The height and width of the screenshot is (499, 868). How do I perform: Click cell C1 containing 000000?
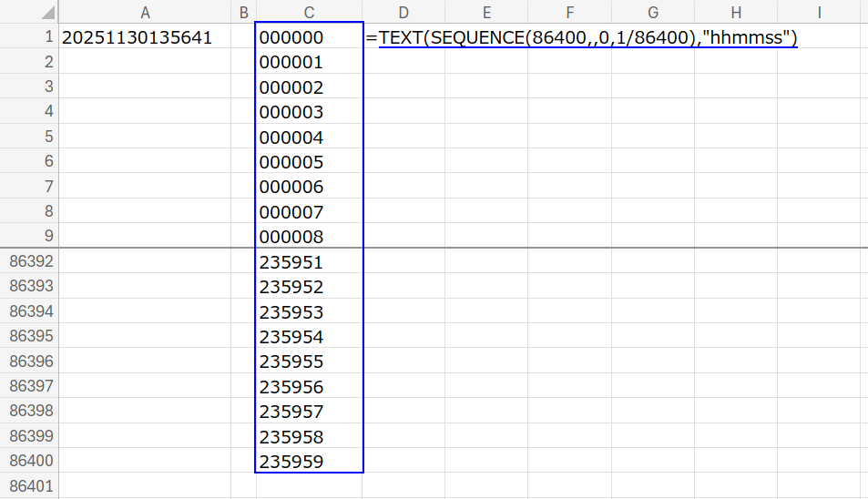(x=309, y=38)
